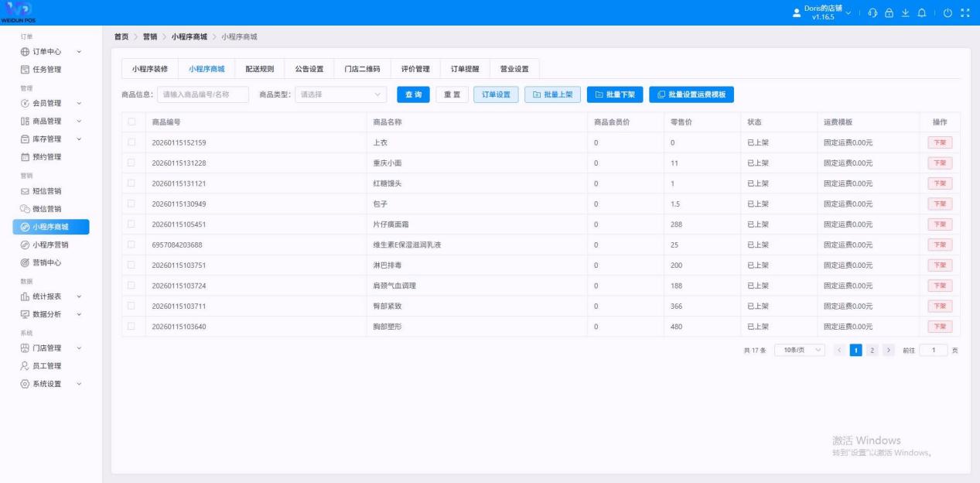Expand the 商品管理 sidebar menu

[x=50, y=122]
